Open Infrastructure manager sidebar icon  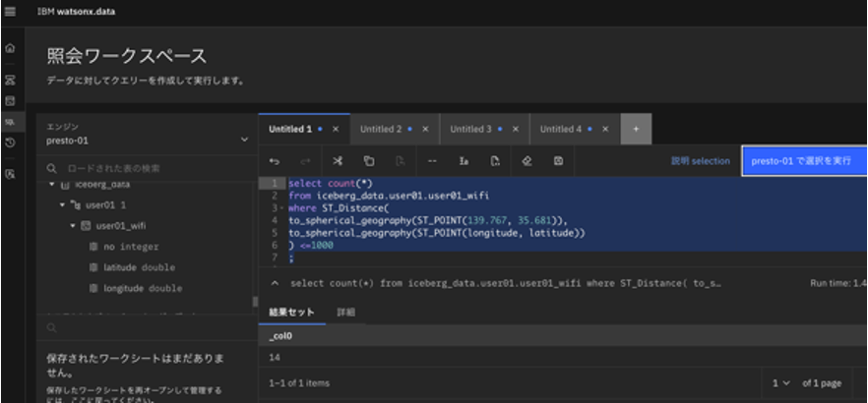[x=10, y=81]
